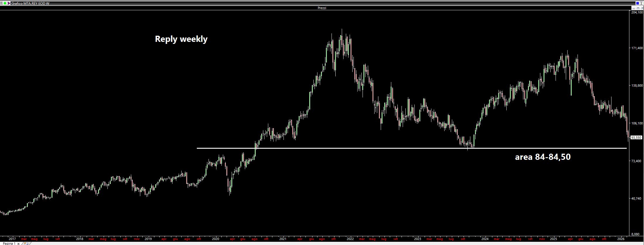Select the Reply weekly annotation
The image size is (644, 245).
click(181, 39)
